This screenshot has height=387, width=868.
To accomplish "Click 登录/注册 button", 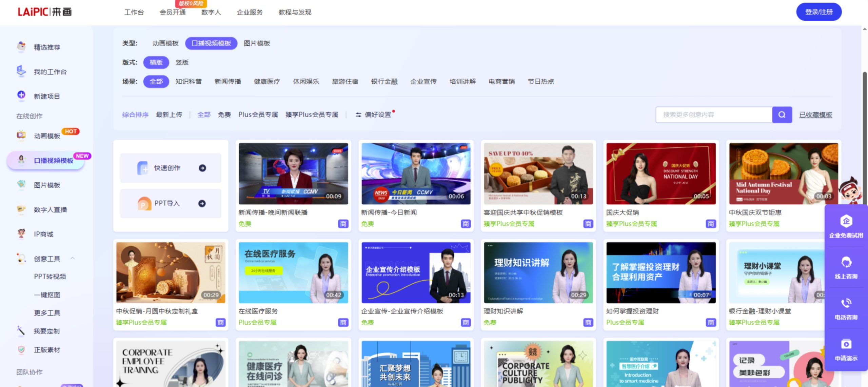I will (819, 12).
